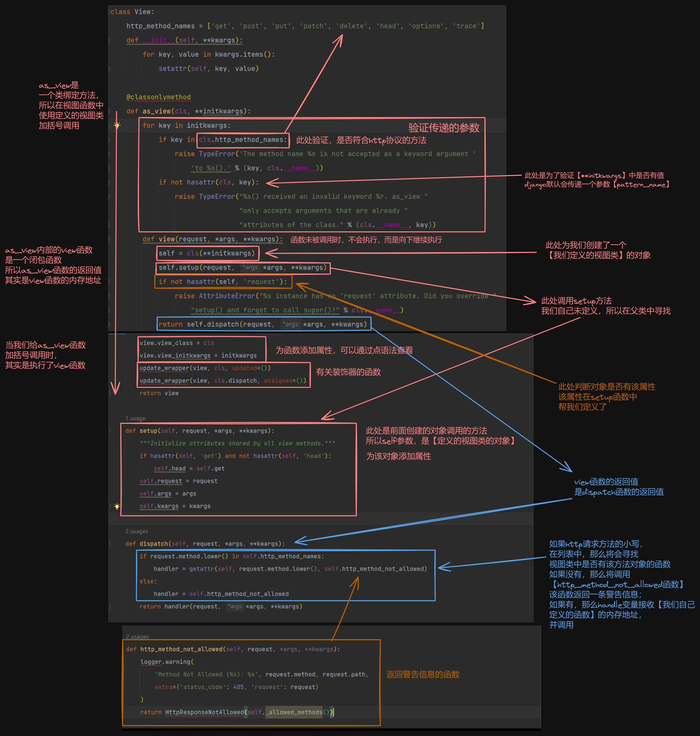Collapse the 'class View' fold marker
The image size is (700, 736).
109,12
